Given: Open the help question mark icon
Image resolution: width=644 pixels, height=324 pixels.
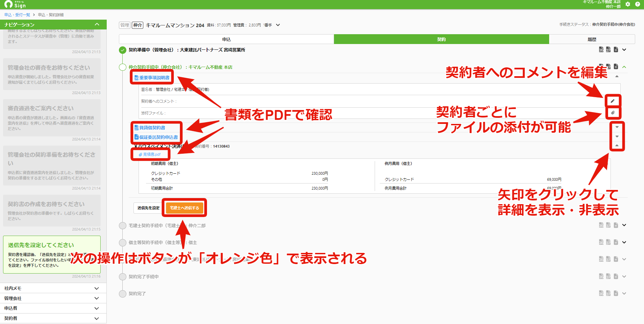Looking at the screenshot, I should point(637,4).
